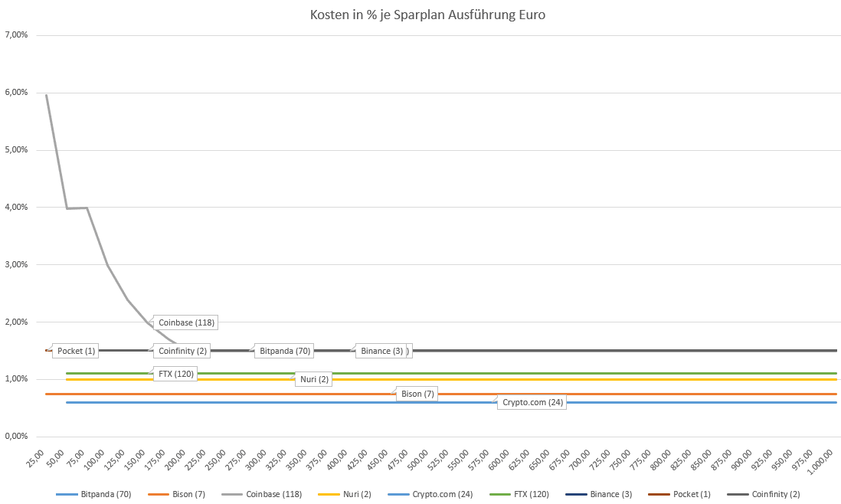Click the Bitpanda (70) data label callout
Screen dimensions: 841x504
point(285,351)
